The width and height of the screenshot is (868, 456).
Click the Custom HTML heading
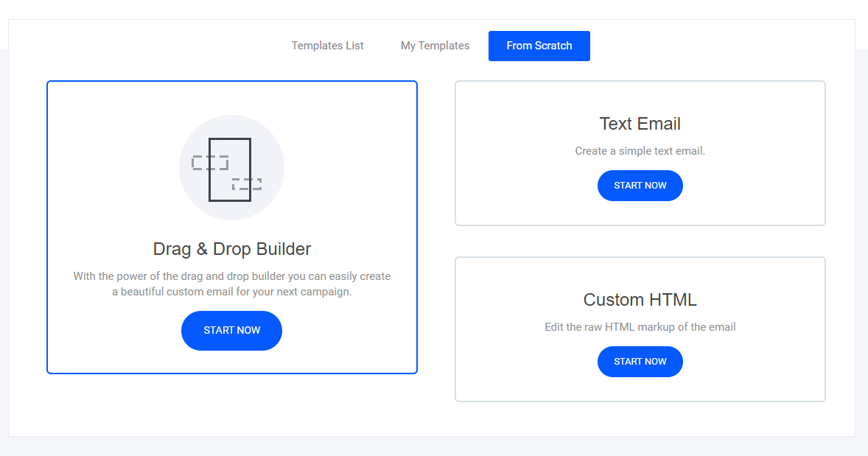(x=640, y=300)
